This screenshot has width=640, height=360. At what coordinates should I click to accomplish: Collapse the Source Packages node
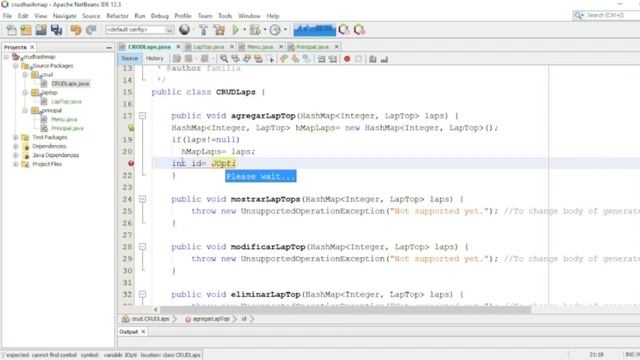point(16,66)
